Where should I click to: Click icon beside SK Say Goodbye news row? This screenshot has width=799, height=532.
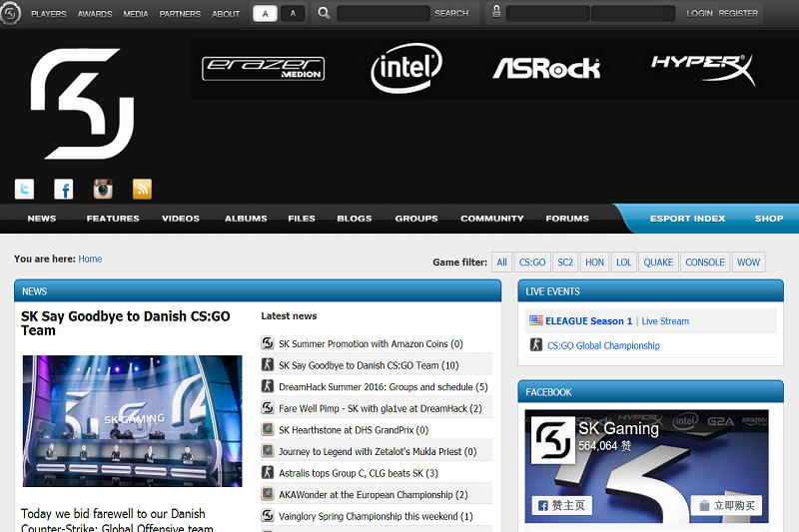click(268, 364)
